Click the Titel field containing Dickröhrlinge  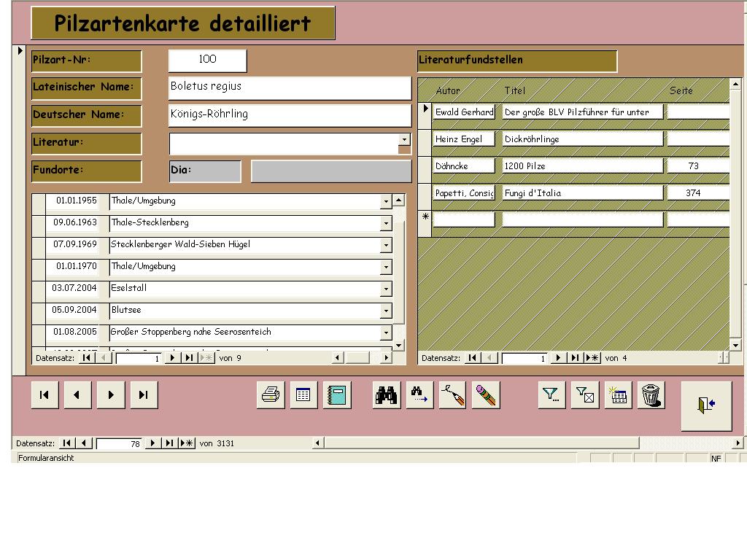582,139
